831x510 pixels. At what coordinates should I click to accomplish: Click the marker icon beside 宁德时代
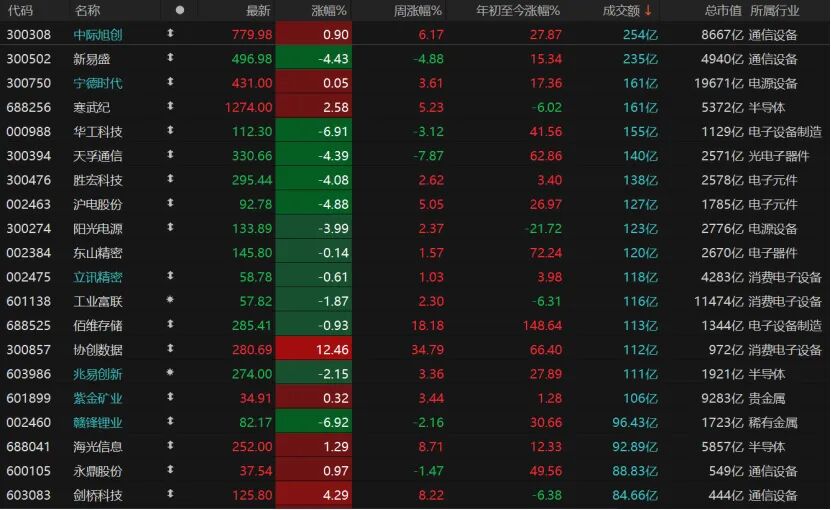170,83
